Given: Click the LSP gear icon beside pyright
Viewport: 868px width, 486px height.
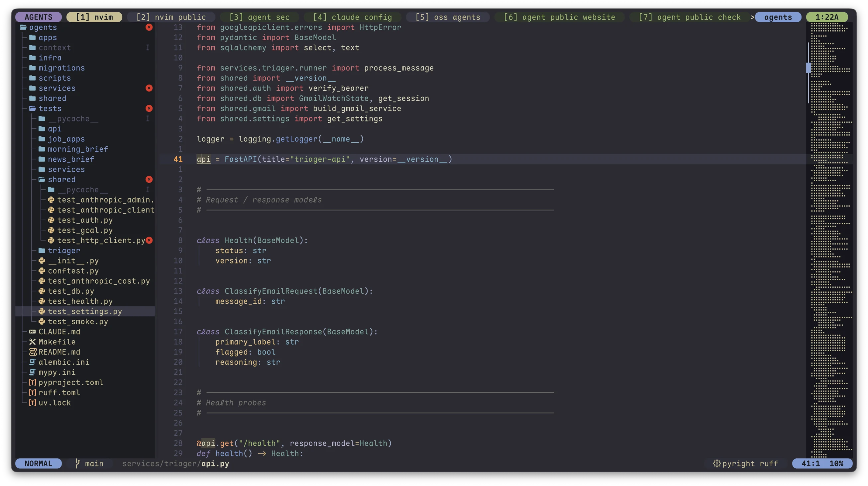Looking at the screenshot, I should tap(717, 463).
